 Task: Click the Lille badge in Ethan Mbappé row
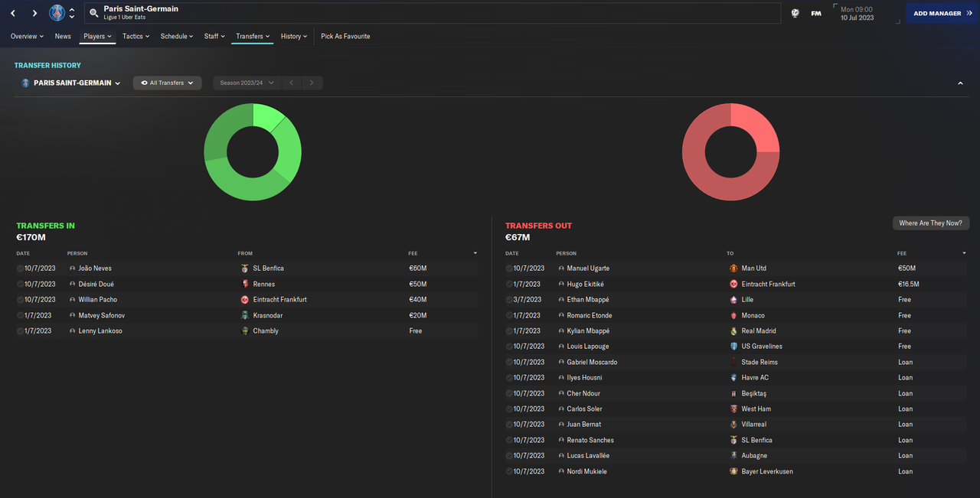click(734, 300)
